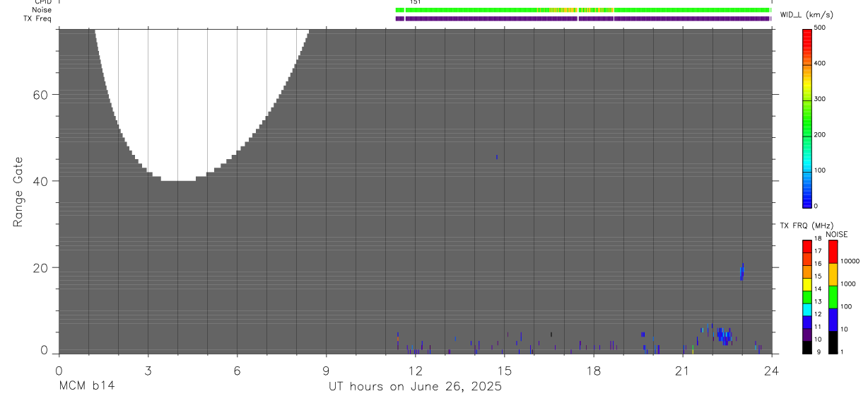Click the purple TX Freq indicator strip
This screenshot has width=868, height=401.
582,18
